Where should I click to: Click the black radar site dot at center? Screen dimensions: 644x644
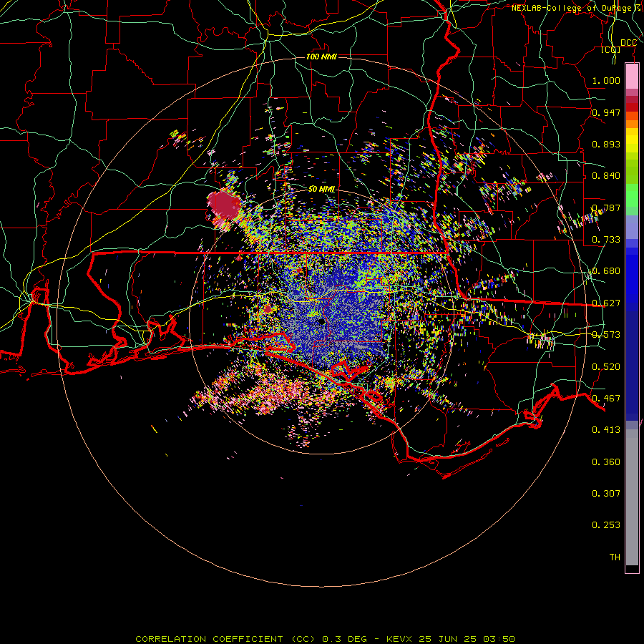coord(322,322)
